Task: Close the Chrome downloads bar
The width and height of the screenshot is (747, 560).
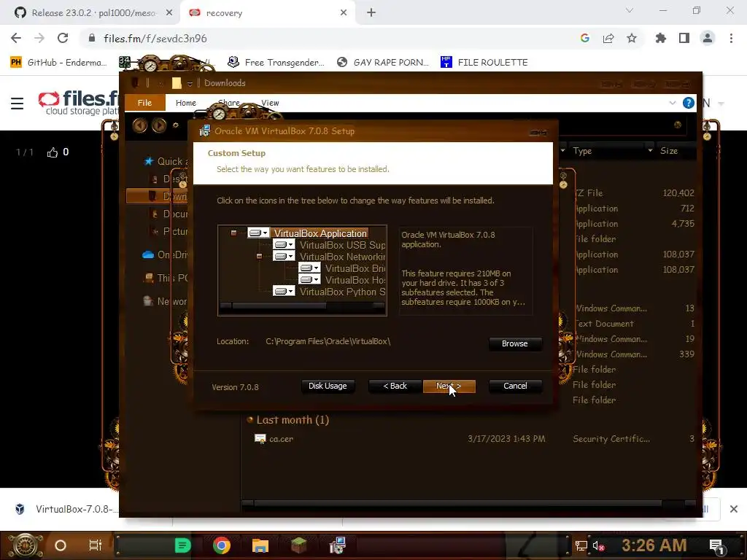Action: pos(734,509)
